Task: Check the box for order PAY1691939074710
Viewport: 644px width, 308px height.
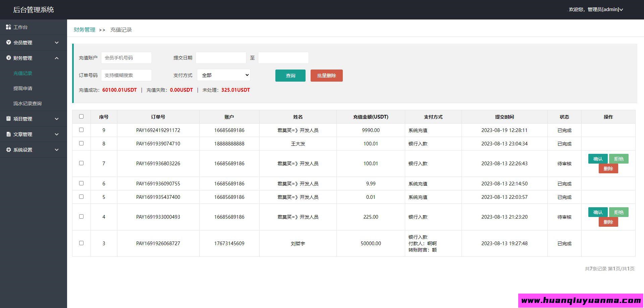Action: (81, 143)
